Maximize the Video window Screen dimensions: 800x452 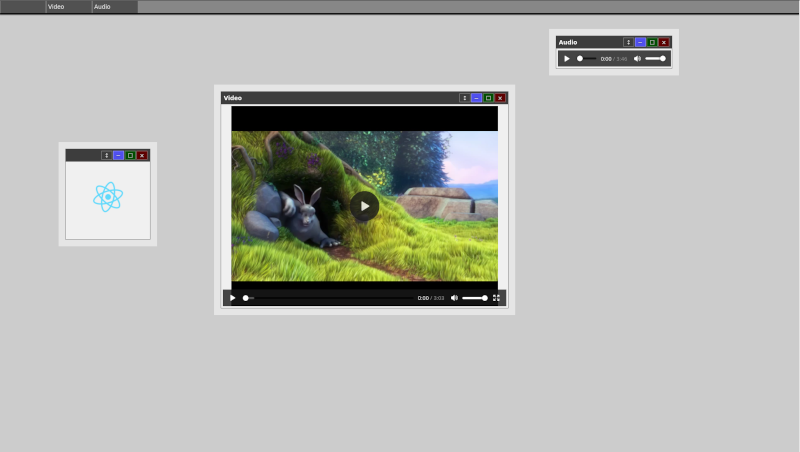[x=488, y=98]
